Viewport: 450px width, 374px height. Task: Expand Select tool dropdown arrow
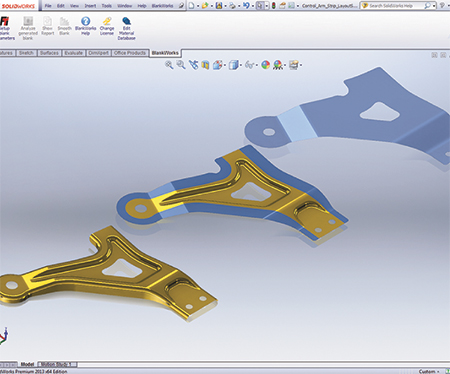(x=266, y=6)
